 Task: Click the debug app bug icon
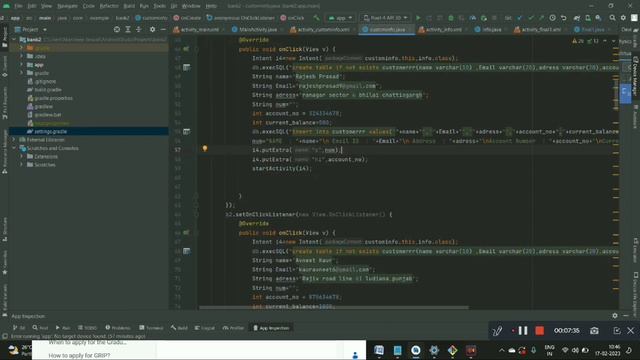pos(451,18)
